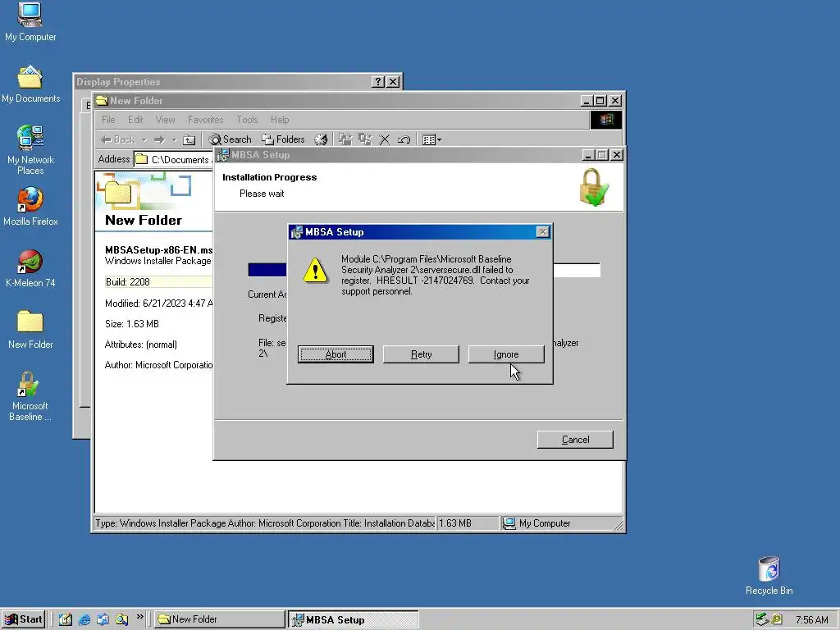
Task: Click Search in the Explorer toolbar
Action: click(x=230, y=139)
